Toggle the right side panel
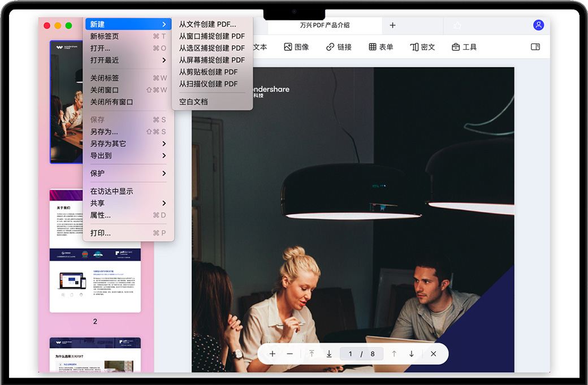Viewport: 588px width, 385px height. coord(535,47)
